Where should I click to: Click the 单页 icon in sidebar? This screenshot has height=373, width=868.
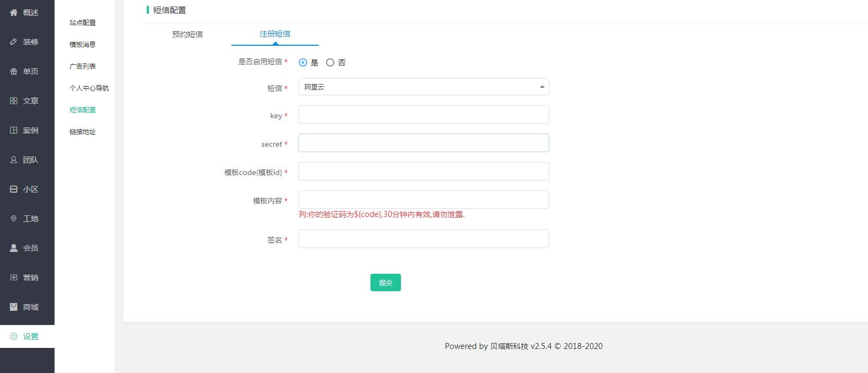pyautogui.click(x=14, y=71)
